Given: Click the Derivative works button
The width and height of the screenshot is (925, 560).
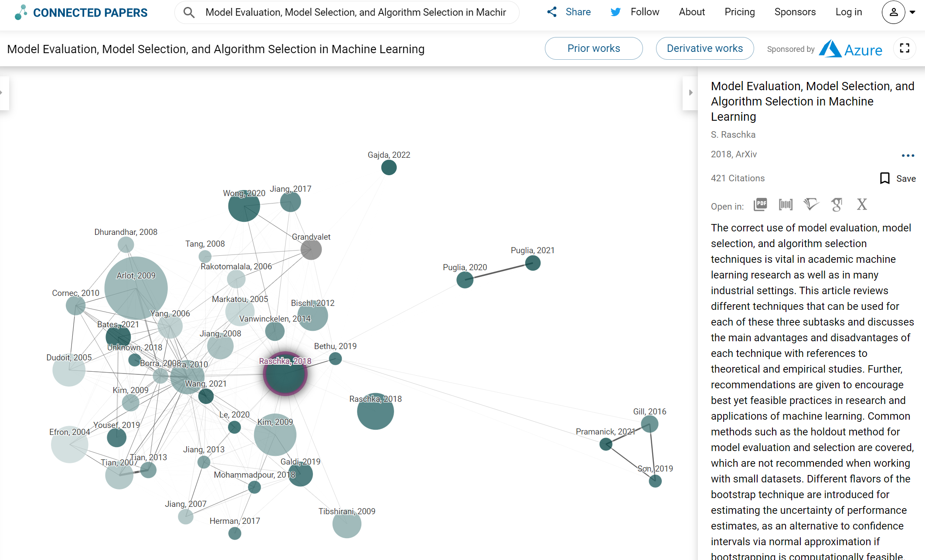Looking at the screenshot, I should click(x=704, y=48).
